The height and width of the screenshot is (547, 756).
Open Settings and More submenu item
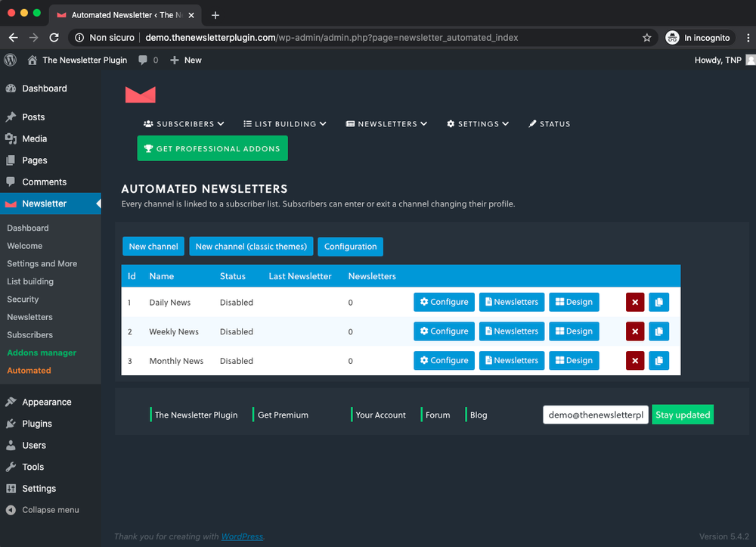tap(42, 263)
